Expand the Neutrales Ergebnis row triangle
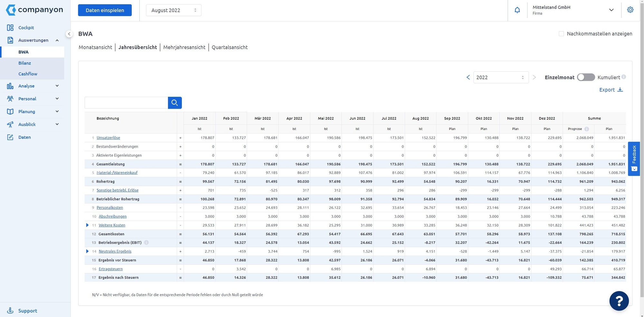 [x=87, y=251]
